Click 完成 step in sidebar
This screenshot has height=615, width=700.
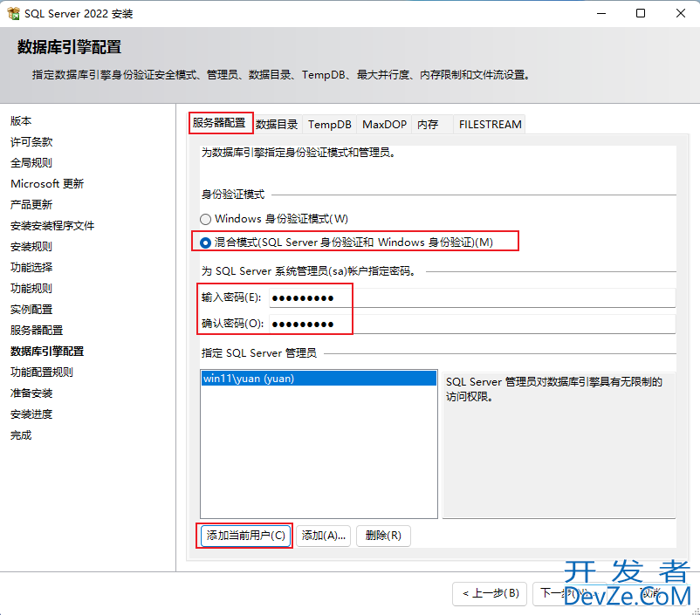pos(21,435)
